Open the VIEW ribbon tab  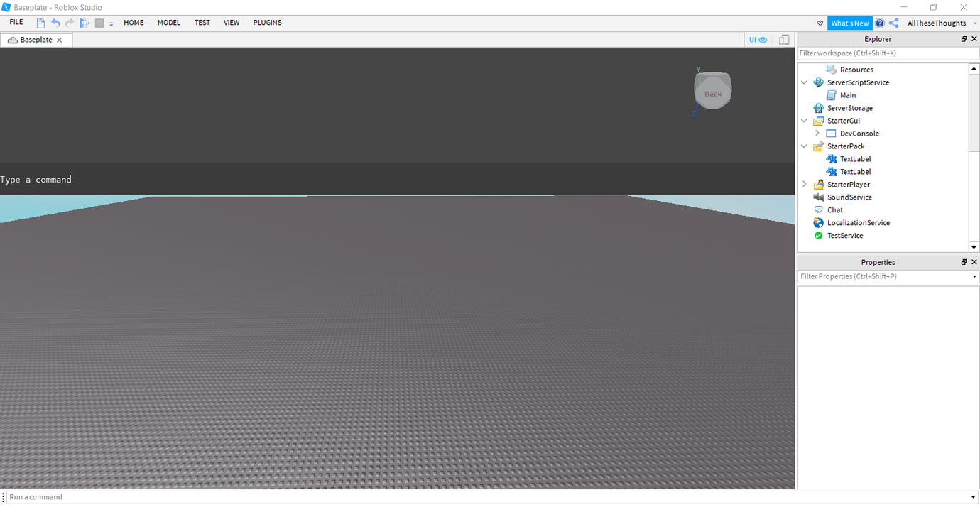[232, 23]
